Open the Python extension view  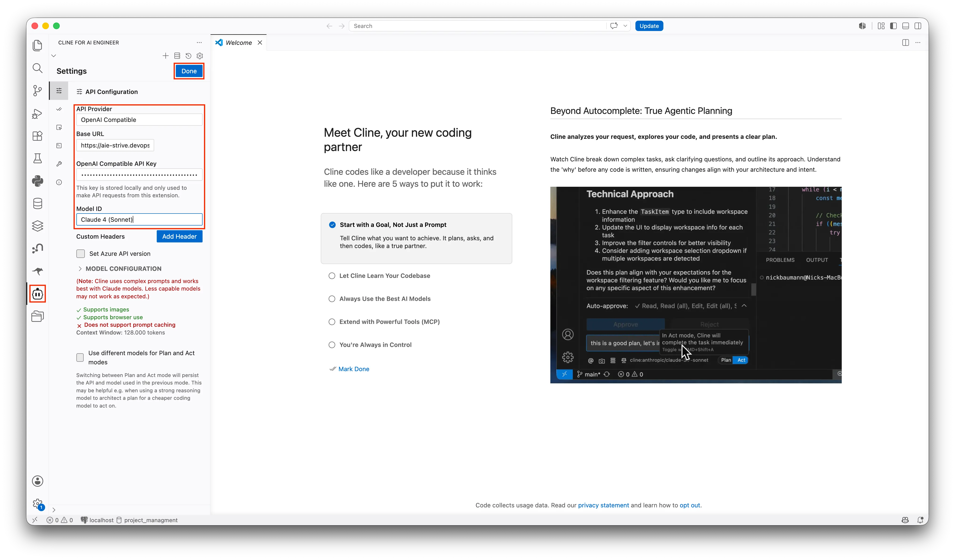[37, 181]
